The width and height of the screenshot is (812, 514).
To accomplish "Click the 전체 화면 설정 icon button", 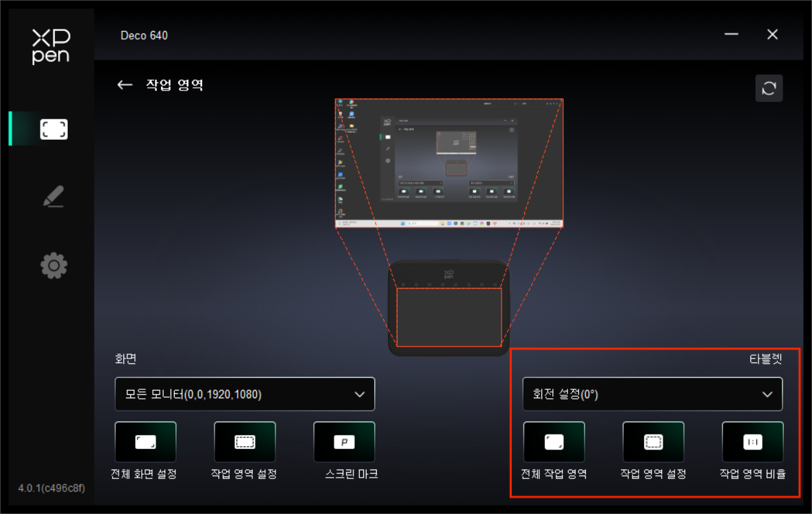I will click(x=145, y=442).
